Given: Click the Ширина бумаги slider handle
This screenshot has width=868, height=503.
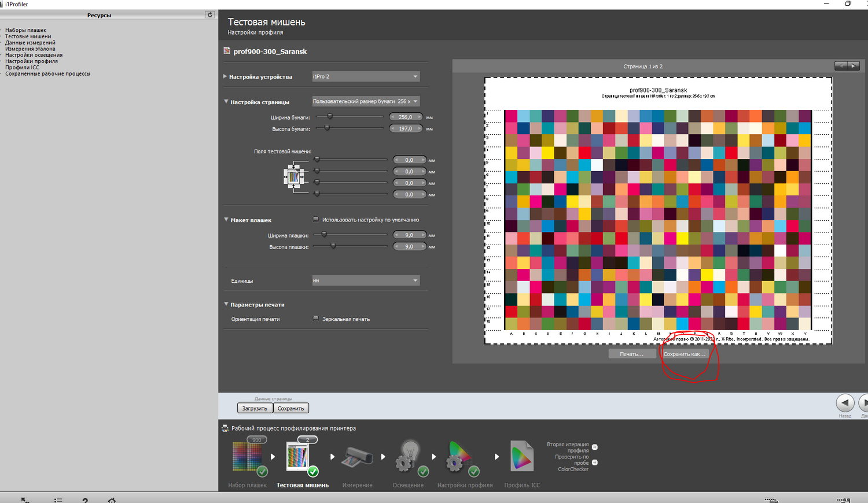Looking at the screenshot, I should click(330, 117).
